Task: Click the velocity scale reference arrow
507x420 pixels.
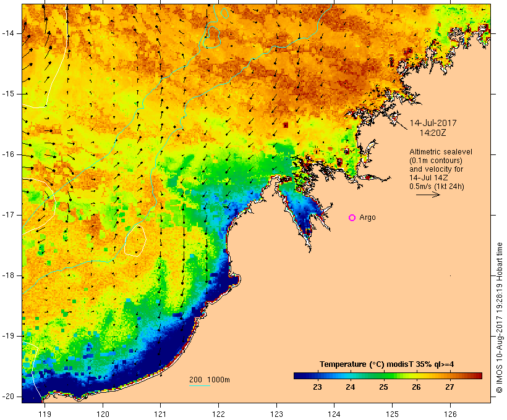Action: [x=428, y=195]
